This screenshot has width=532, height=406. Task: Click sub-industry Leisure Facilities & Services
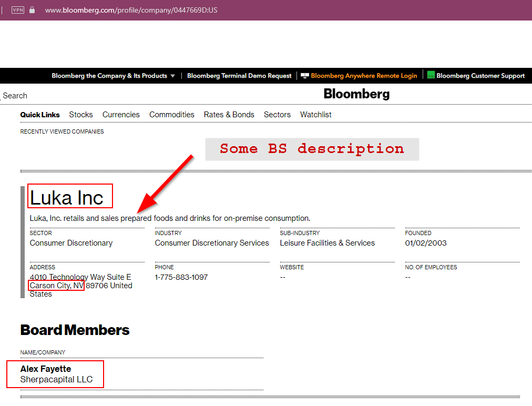(x=327, y=243)
